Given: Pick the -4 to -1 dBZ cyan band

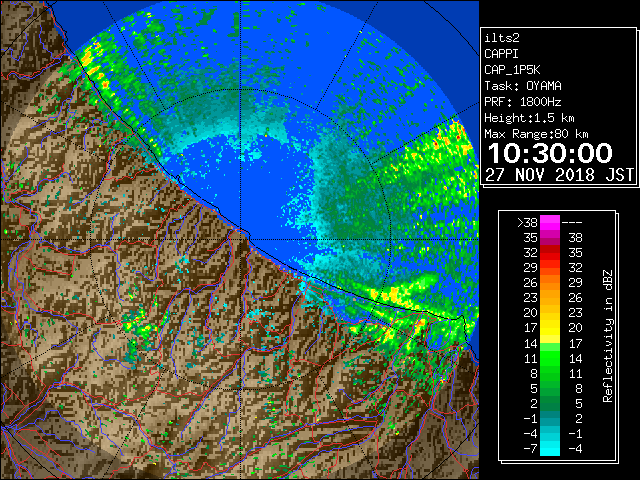Looking at the screenshot, I should pos(550,434).
